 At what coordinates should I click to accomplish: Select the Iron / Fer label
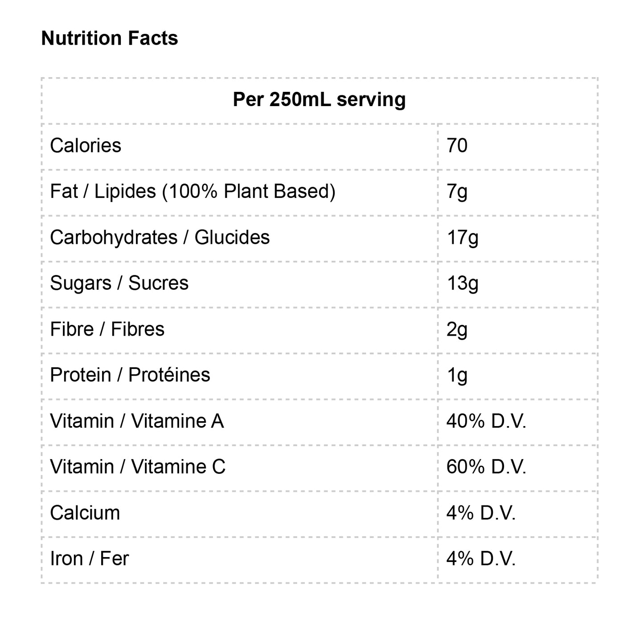89,559
